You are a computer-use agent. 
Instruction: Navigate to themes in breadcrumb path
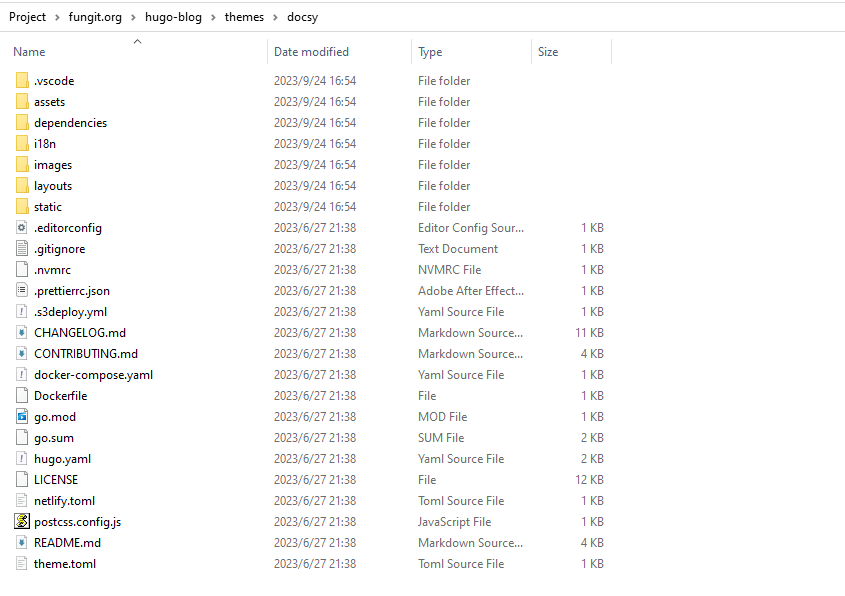pyautogui.click(x=243, y=17)
